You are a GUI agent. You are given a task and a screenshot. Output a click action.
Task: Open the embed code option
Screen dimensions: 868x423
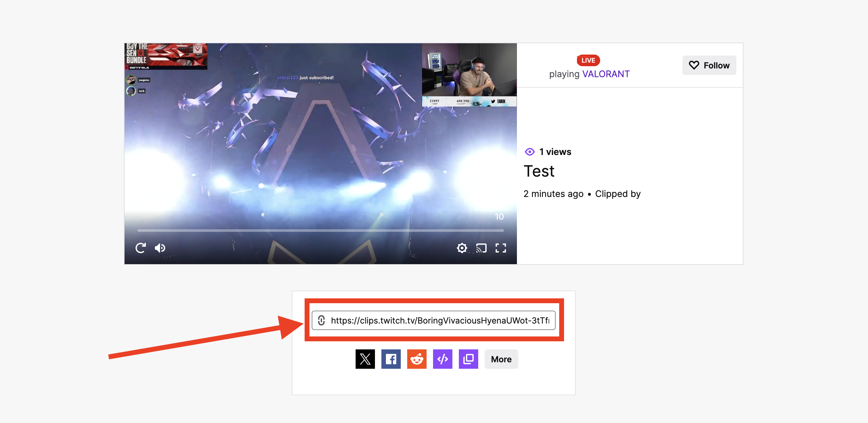[x=442, y=359]
